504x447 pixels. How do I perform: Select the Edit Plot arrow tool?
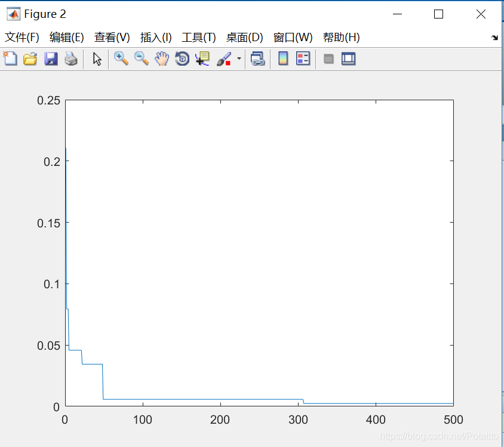point(97,59)
